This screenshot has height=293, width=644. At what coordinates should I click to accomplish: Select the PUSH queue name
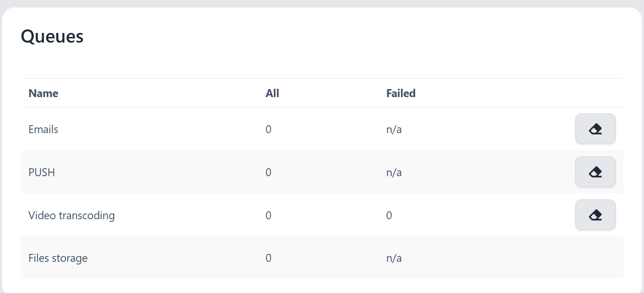coord(42,173)
